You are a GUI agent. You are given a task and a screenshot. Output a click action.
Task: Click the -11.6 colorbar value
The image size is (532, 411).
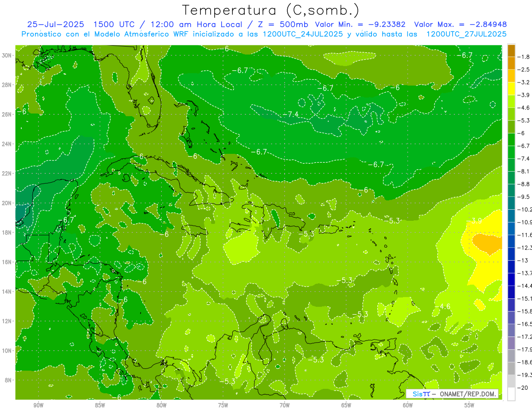click(x=525, y=235)
